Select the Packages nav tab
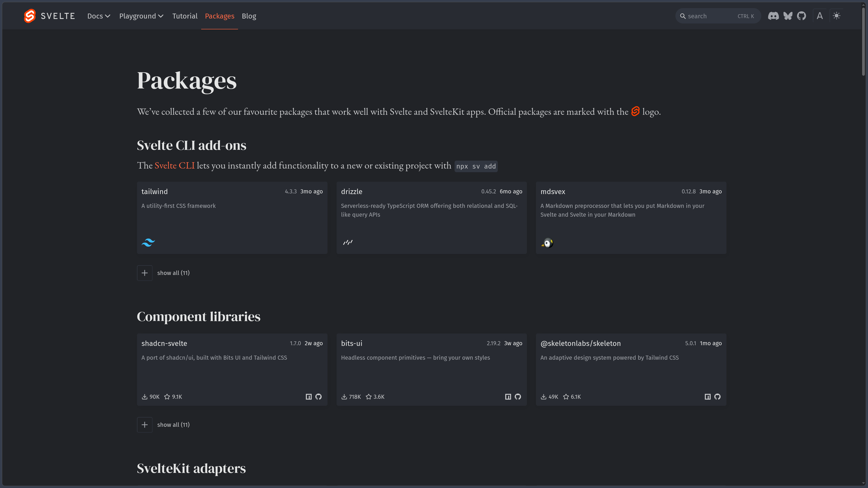868x488 pixels. (219, 16)
